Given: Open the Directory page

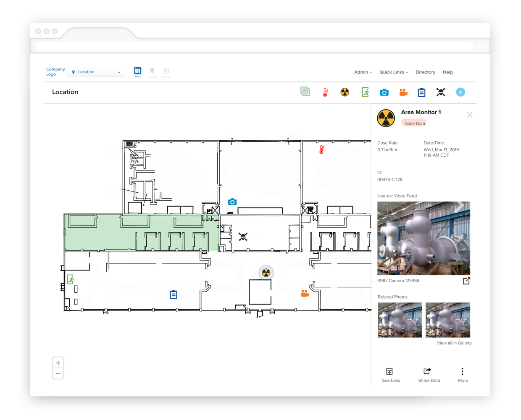Looking at the screenshot, I should point(425,72).
